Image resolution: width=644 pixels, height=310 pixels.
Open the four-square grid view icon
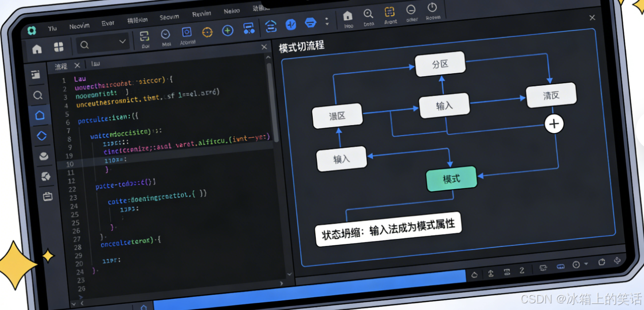click(x=59, y=47)
